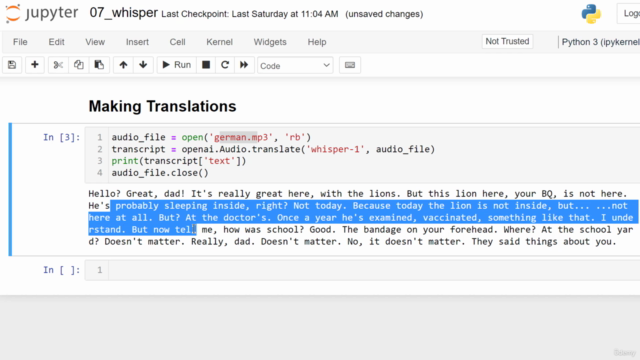Click the Logout button
This screenshot has height=360, width=640.
(629, 13)
